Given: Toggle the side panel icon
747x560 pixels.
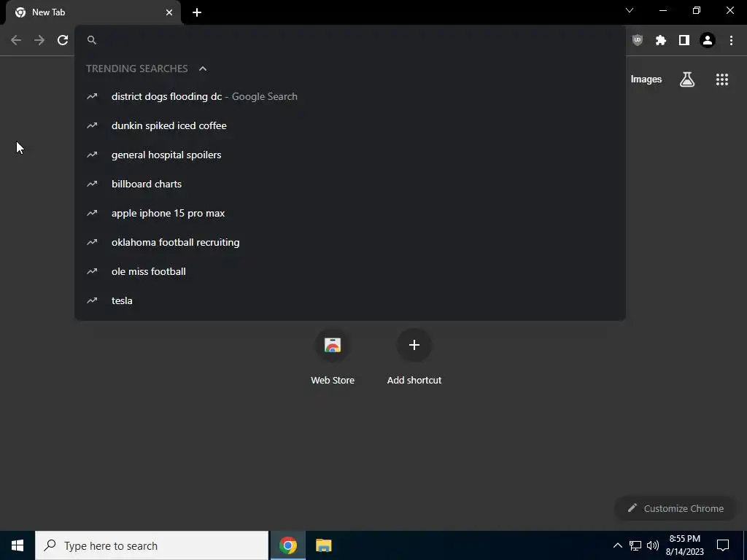Looking at the screenshot, I should pos(684,41).
